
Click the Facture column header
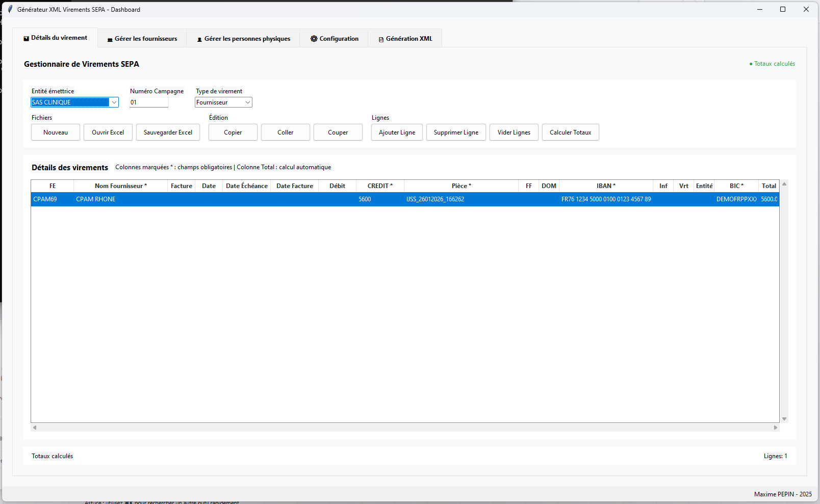click(182, 186)
